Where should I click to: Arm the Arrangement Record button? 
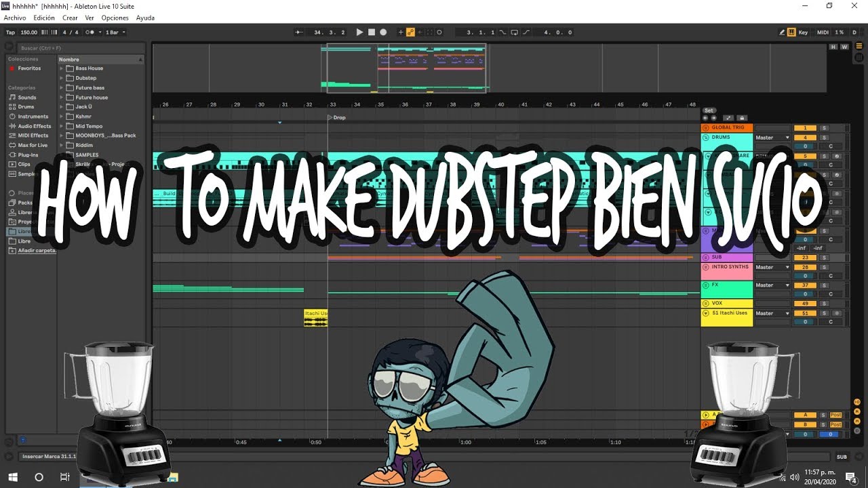click(x=383, y=32)
